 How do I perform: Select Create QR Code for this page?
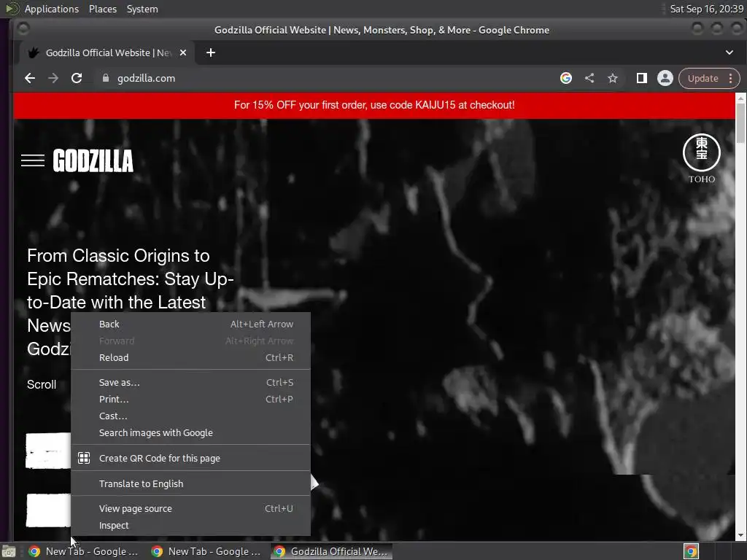190,458
